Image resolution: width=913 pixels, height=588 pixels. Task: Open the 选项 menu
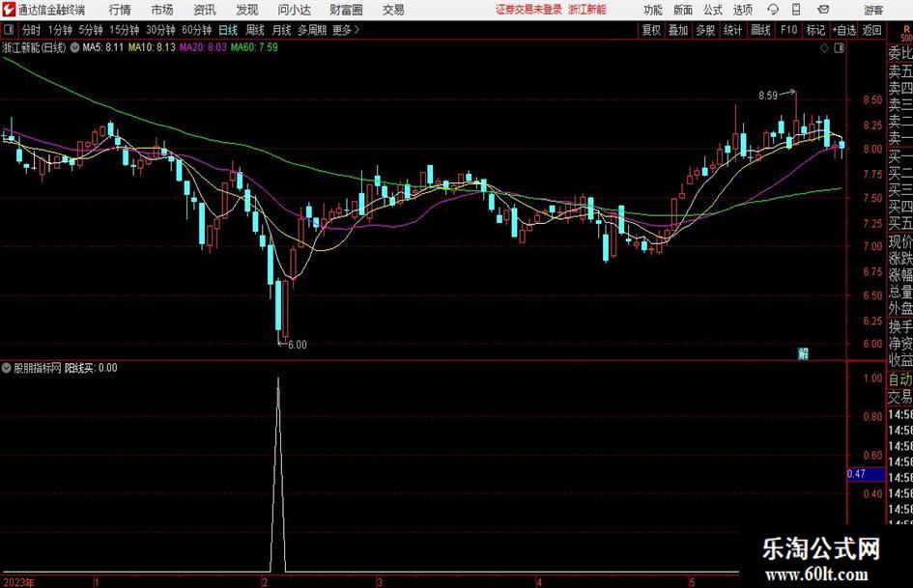742,10
